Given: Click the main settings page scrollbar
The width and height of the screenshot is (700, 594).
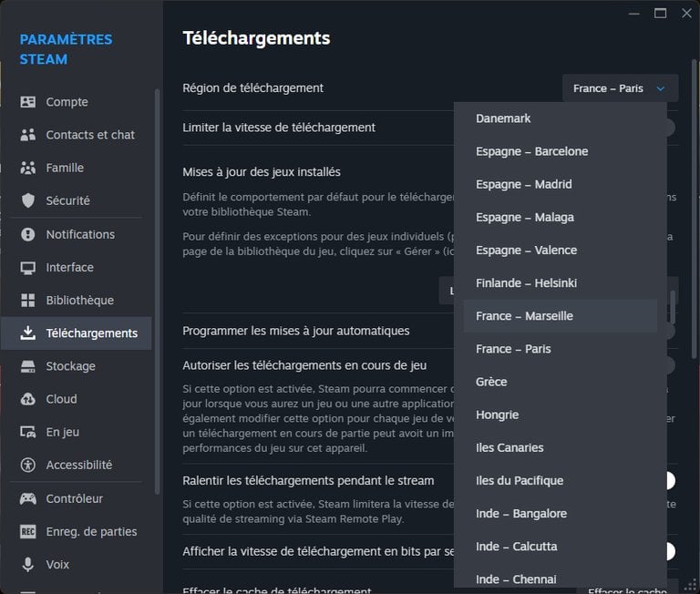Looking at the screenshot, I should [695, 209].
